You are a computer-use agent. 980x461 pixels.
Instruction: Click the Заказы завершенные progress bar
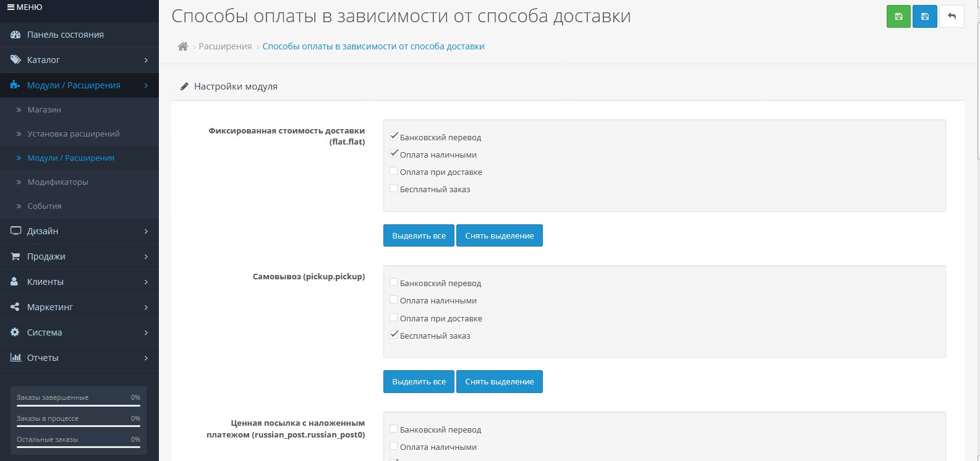[x=79, y=406]
